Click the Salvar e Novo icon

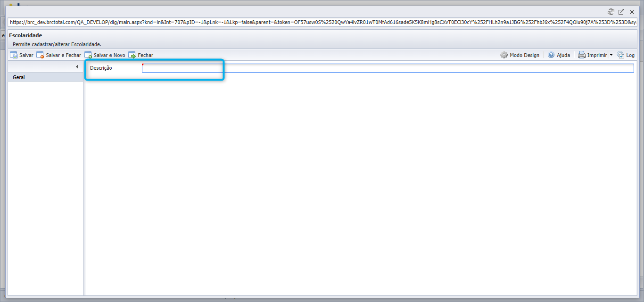coord(88,55)
